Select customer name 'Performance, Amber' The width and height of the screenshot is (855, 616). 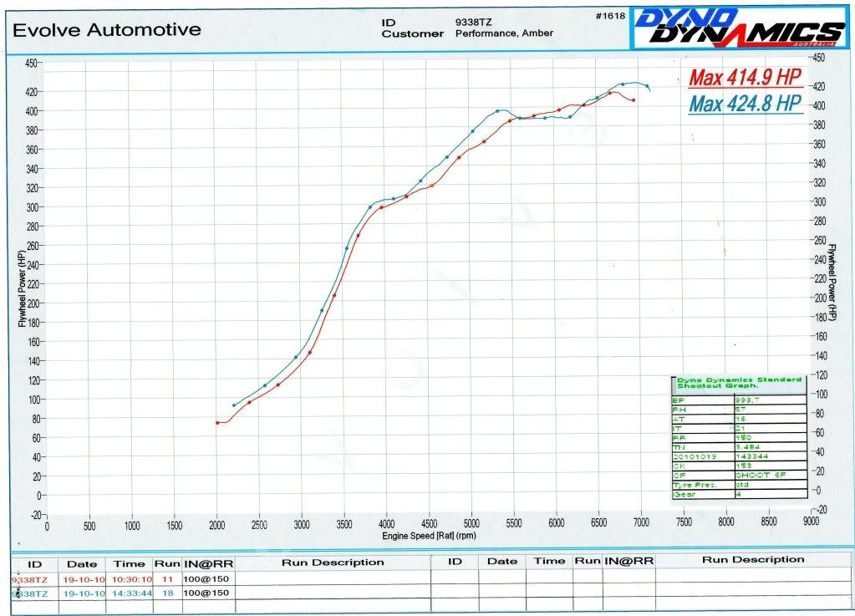click(x=504, y=33)
